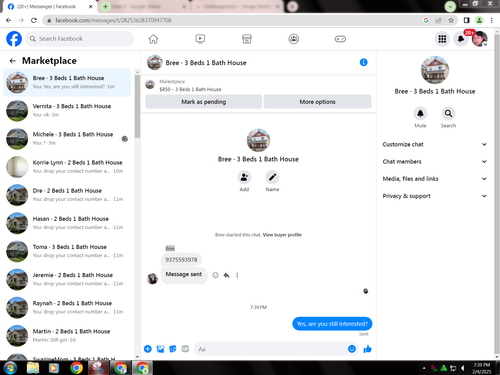The width and height of the screenshot is (500, 375).
Task: Open Bree - 3 Beds conversation
Action: point(67,82)
